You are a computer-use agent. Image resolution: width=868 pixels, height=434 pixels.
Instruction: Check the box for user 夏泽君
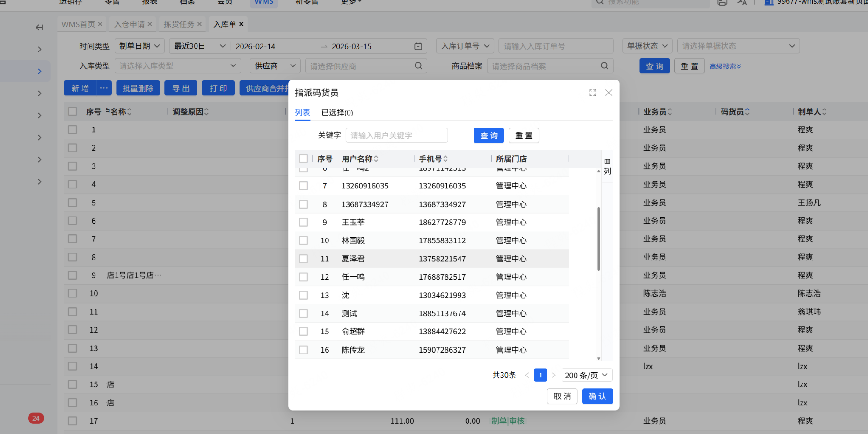coord(304,259)
